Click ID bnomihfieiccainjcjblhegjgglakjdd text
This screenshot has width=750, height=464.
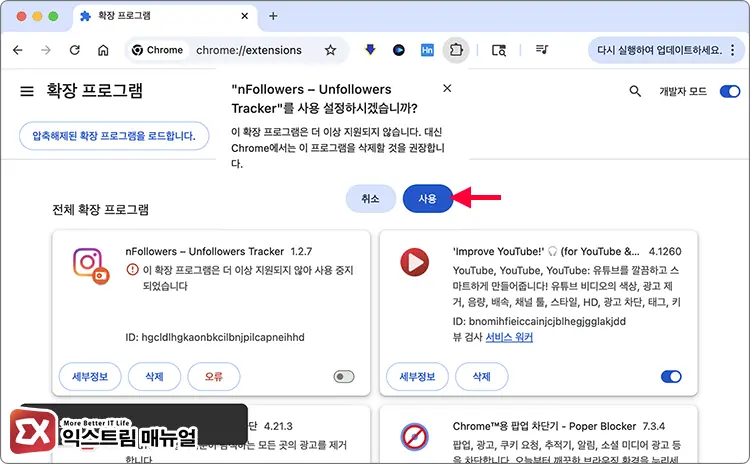coord(539,321)
